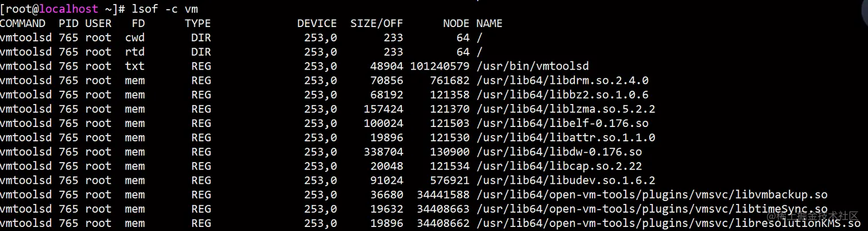Click size value 338704
Screen dimensions: 868x231
383,152
